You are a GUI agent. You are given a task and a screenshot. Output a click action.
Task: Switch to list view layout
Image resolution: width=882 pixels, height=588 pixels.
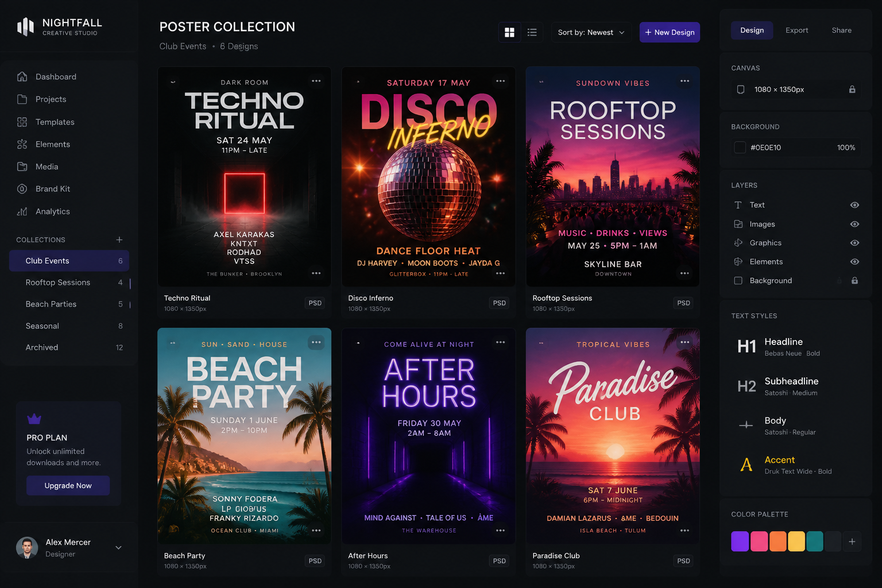click(532, 32)
